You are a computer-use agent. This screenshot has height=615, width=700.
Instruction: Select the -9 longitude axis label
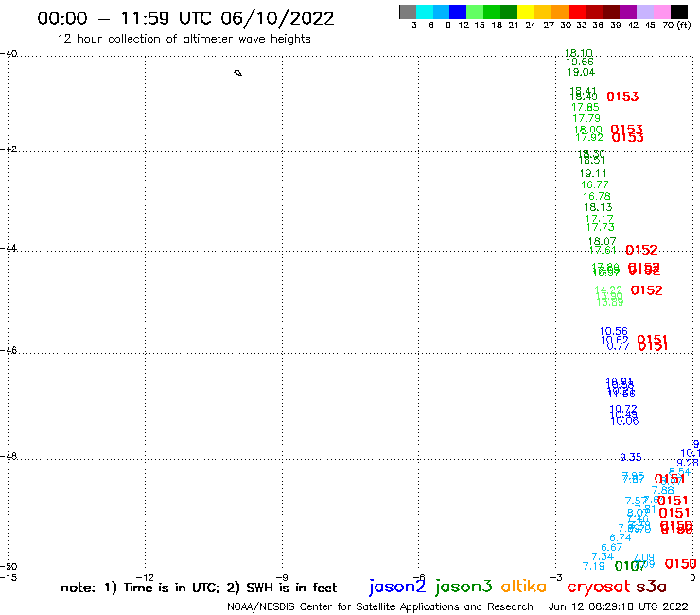pyautogui.click(x=282, y=578)
